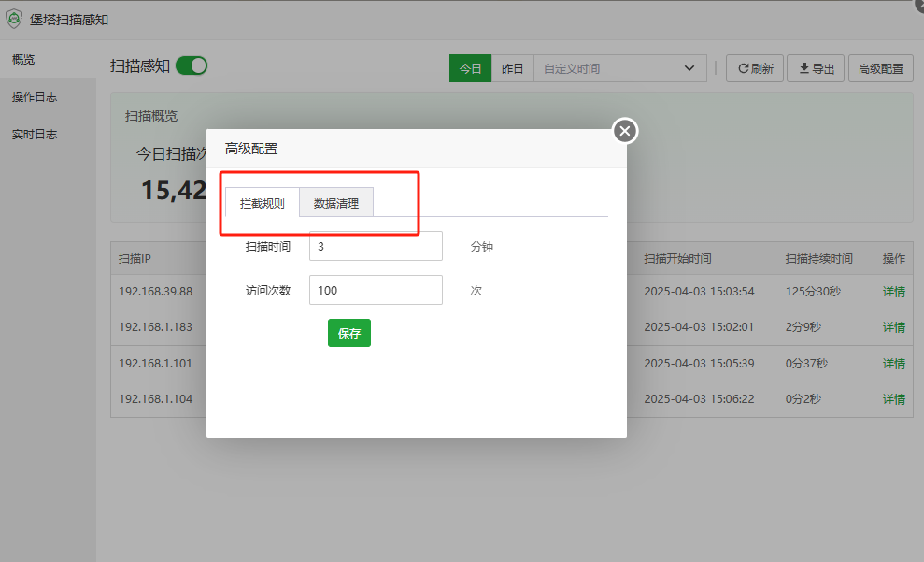This screenshot has height=562, width=924.
Task: Click the 扫描概览 heading
Action: pos(151,116)
